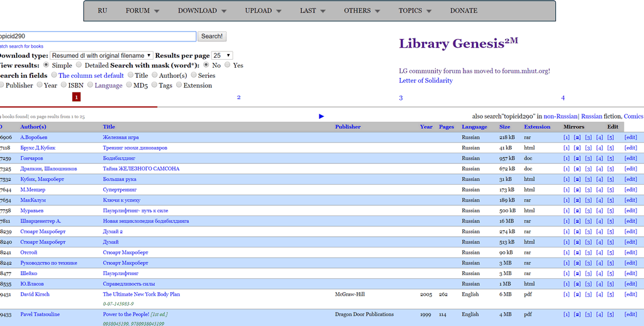Open mirror [4] for Ключи к успеху

599,200
